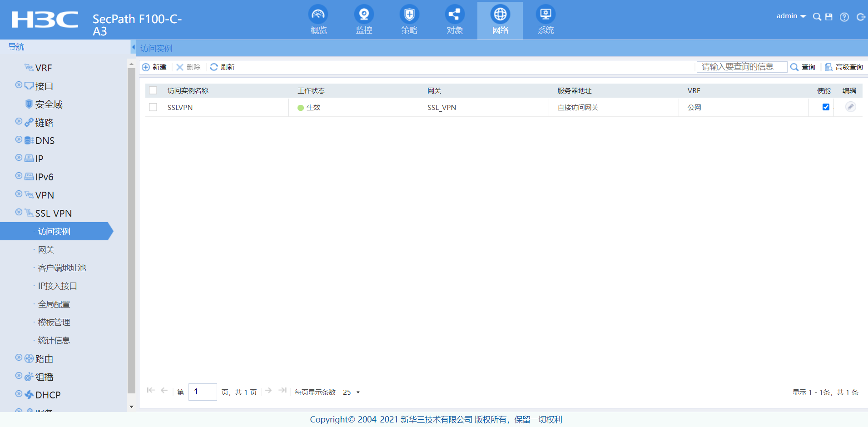
Task: Click the 高级查询 advanced search button
Action: 844,67
